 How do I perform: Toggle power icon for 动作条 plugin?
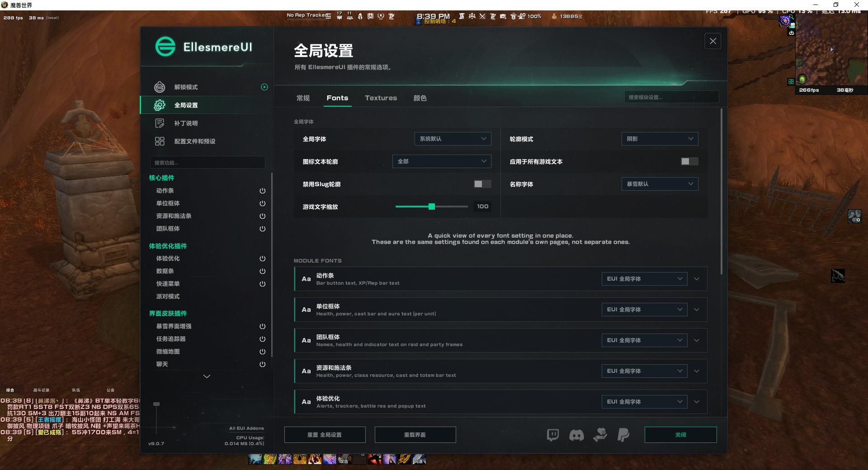click(262, 191)
